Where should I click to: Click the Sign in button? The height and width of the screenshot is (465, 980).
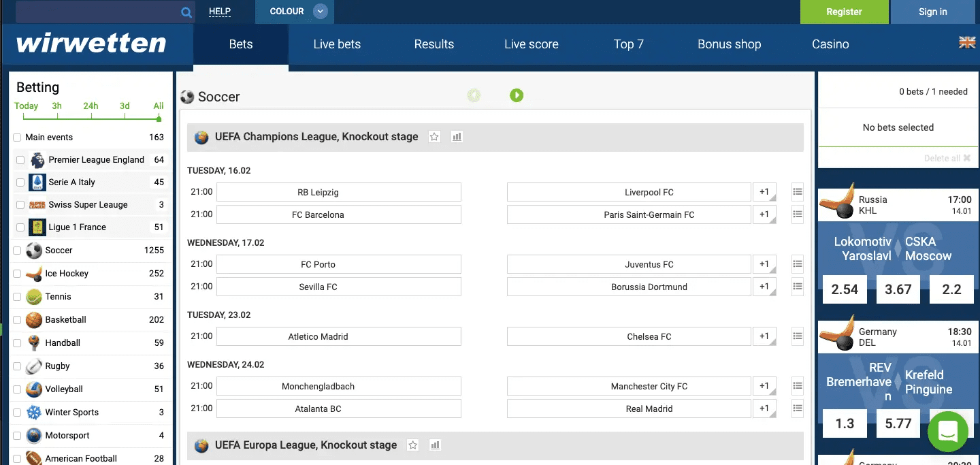pos(932,12)
